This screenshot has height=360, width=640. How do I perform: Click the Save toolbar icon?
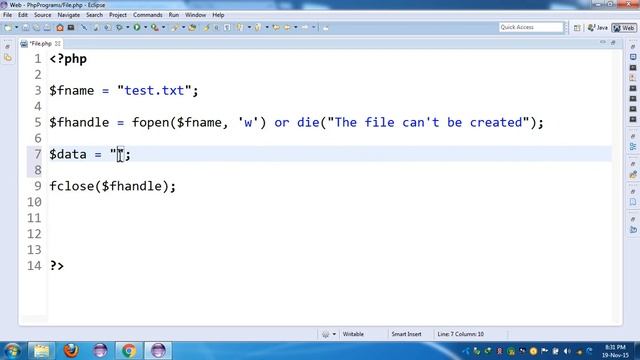(26, 27)
